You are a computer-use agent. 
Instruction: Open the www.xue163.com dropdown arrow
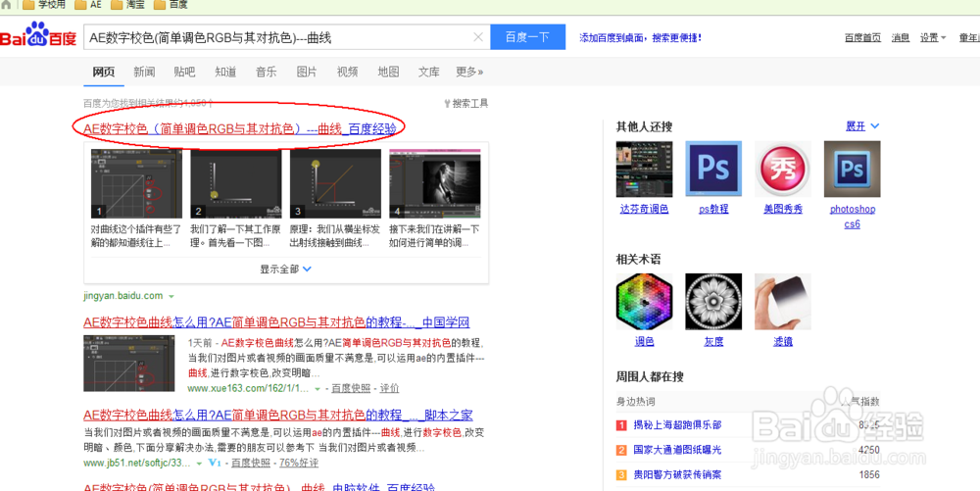pos(318,388)
